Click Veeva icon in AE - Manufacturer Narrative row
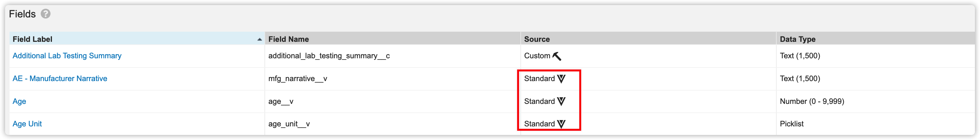 point(561,79)
